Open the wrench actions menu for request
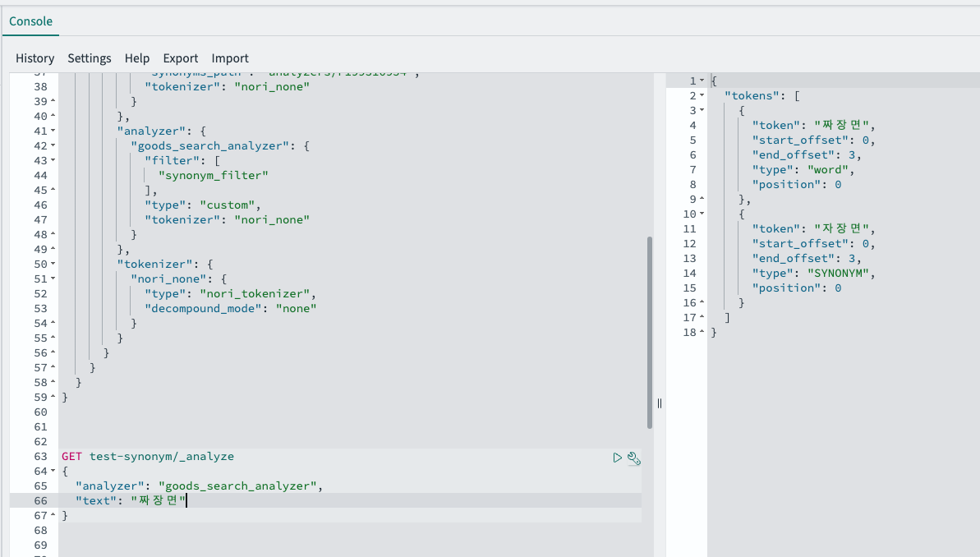Image resolution: width=980 pixels, height=557 pixels. click(x=633, y=458)
